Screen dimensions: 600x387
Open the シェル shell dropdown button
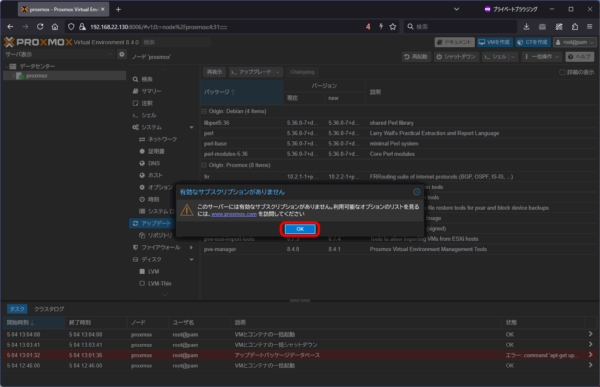pos(500,57)
